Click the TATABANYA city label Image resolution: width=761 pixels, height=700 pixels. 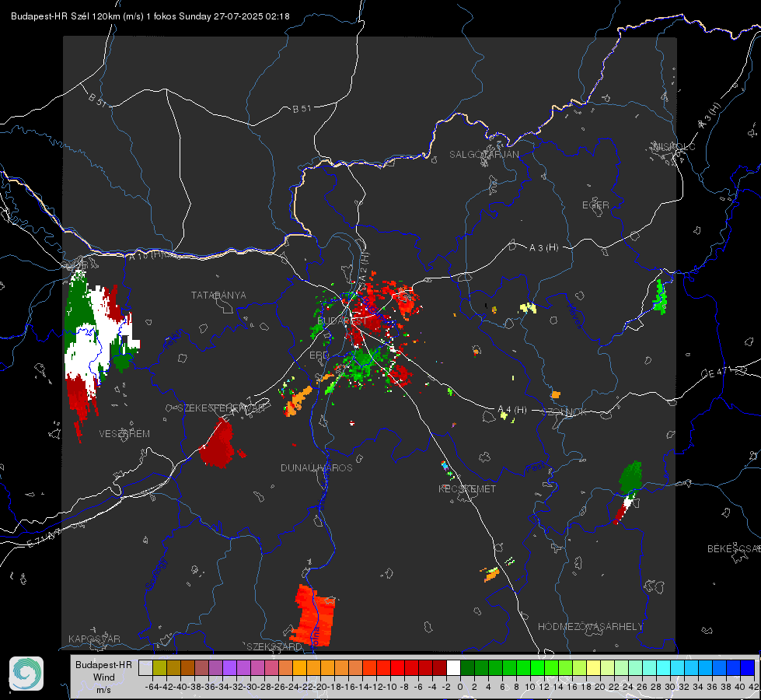[218, 296]
